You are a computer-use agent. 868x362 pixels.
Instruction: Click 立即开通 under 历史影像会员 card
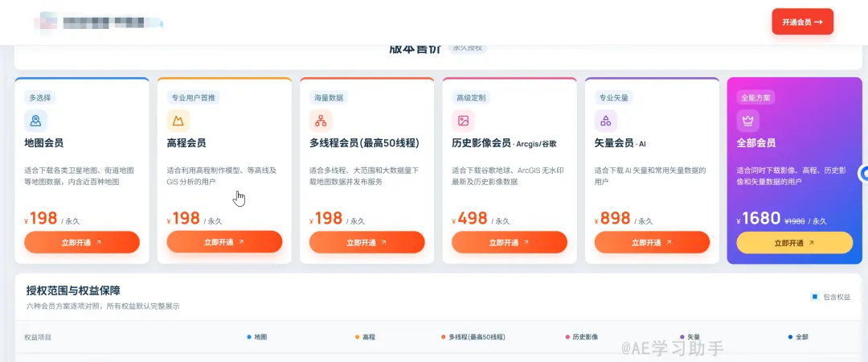click(x=510, y=242)
